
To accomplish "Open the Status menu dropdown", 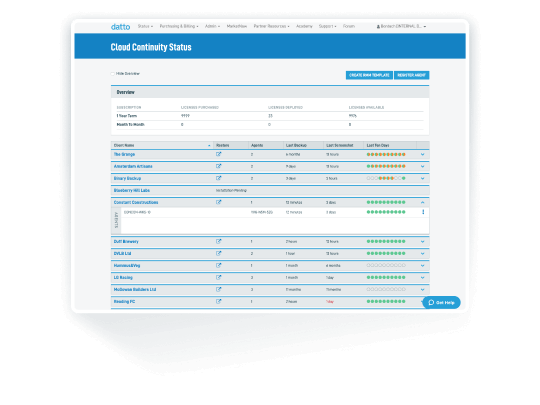I will coord(145,26).
